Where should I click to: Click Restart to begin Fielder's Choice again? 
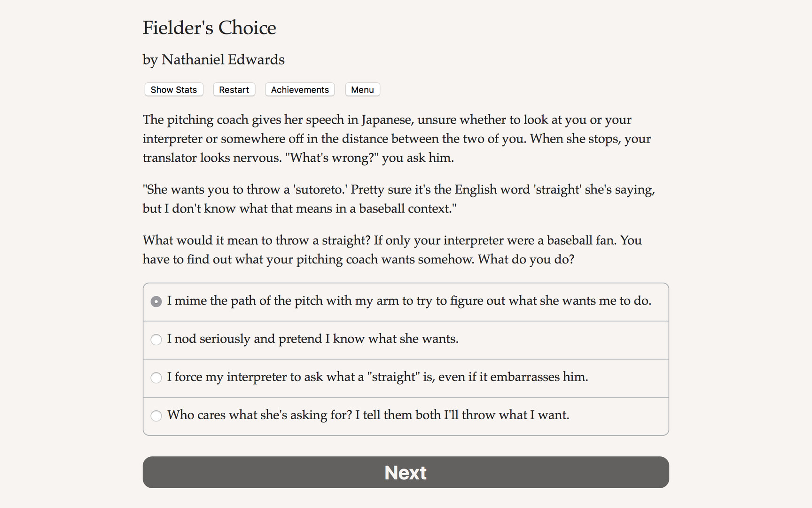(234, 89)
